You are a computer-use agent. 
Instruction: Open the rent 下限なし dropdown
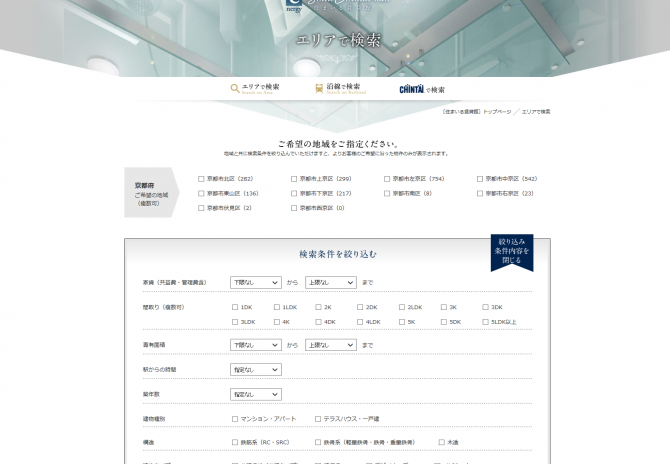point(256,282)
